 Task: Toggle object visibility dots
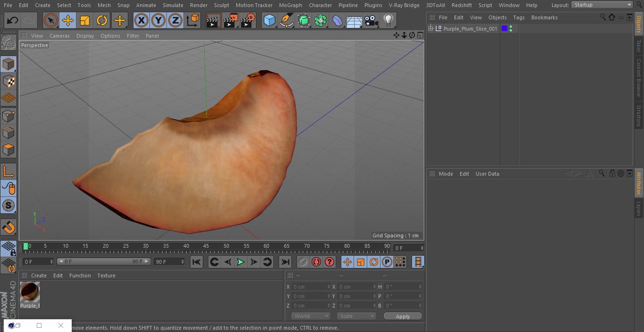tap(511, 29)
